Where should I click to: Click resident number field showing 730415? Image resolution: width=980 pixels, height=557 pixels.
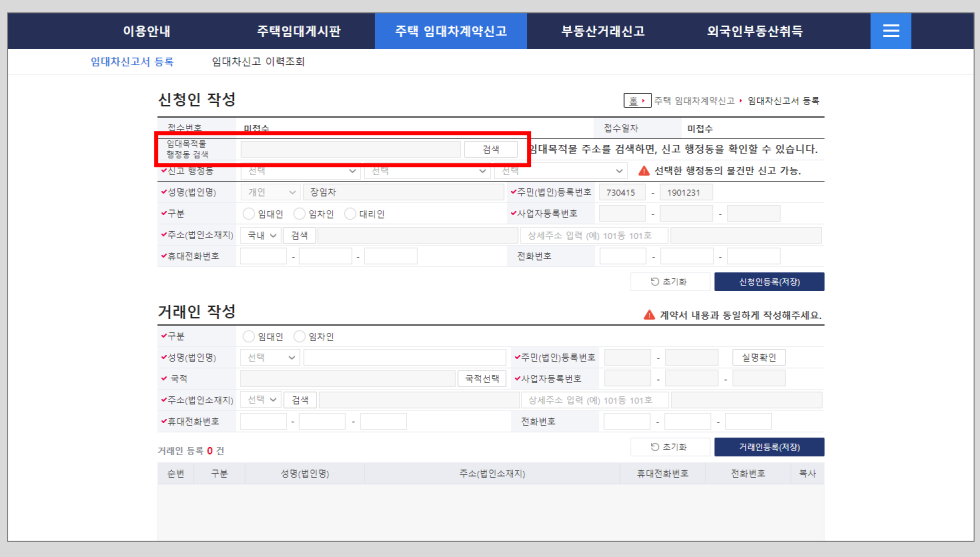tap(622, 193)
